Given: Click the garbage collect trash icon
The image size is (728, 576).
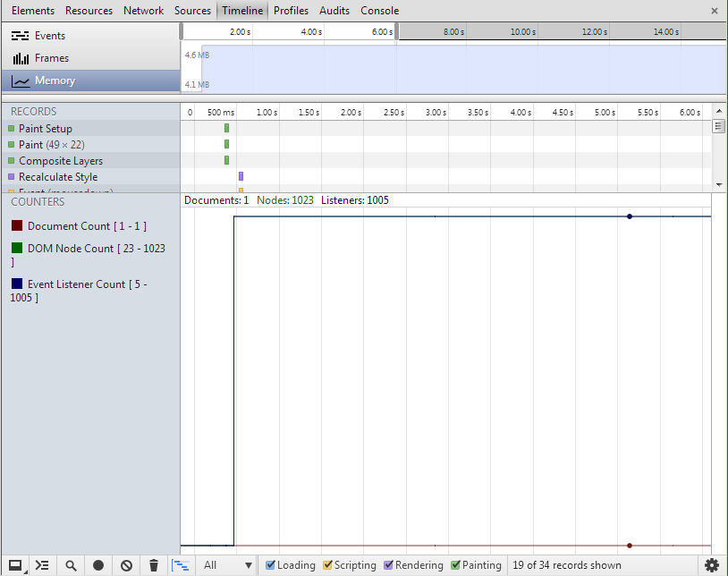Looking at the screenshot, I should [154, 565].
